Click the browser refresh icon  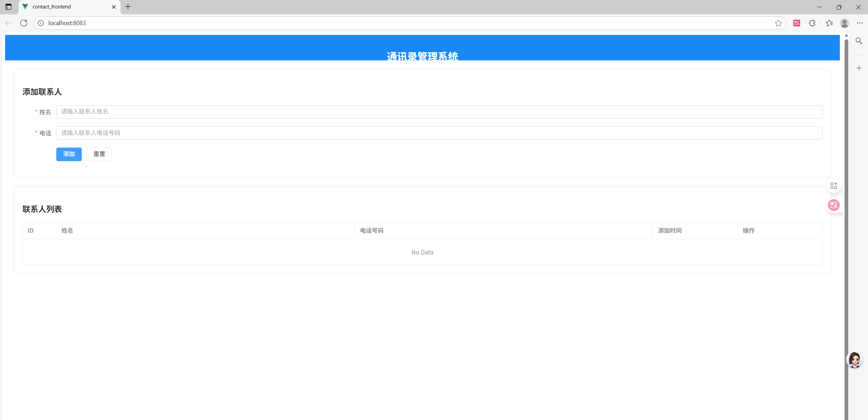(24, 23)
